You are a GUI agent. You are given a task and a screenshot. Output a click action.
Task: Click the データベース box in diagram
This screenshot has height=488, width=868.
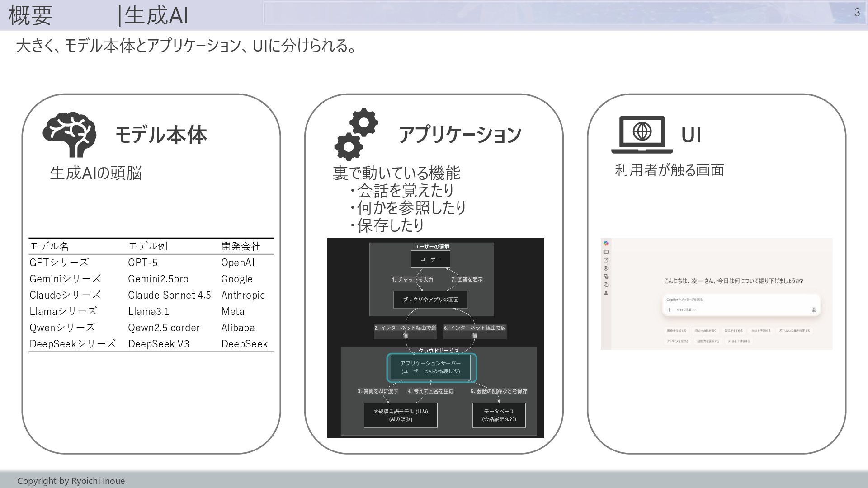499,415
